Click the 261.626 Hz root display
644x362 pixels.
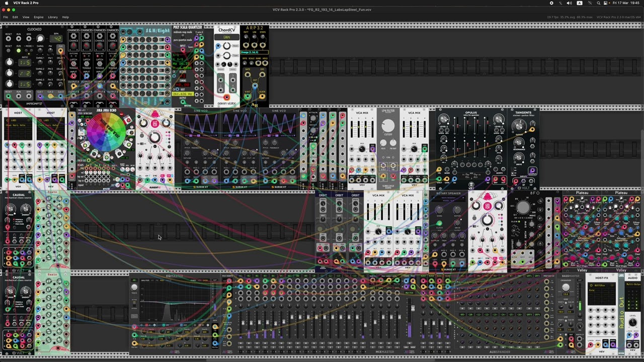(183, 94)
